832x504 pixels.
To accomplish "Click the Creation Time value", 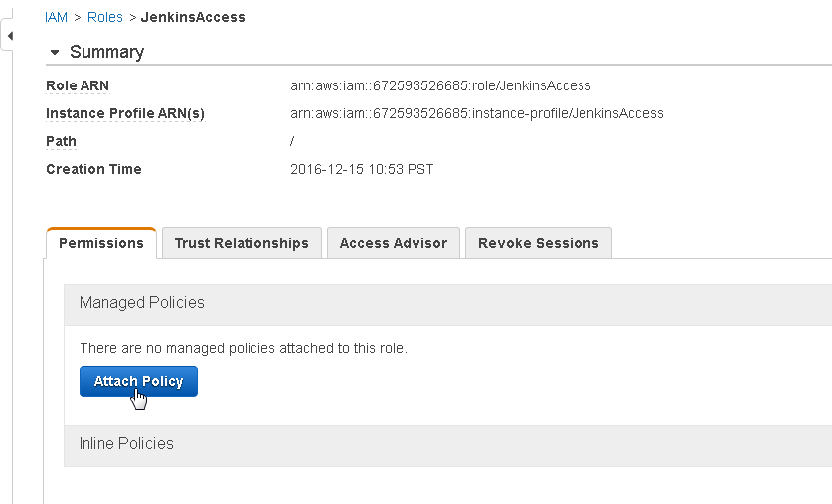I will (x=362, y=169).
